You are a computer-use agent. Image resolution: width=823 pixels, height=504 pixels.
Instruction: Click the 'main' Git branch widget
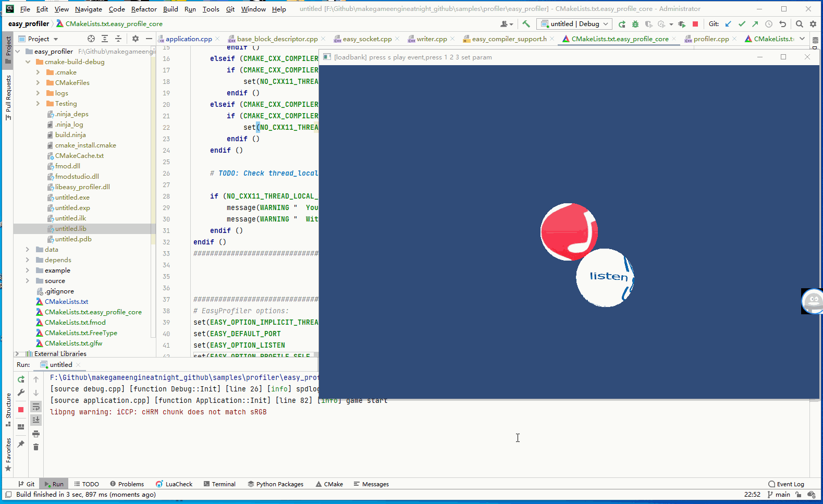(779, 495)
